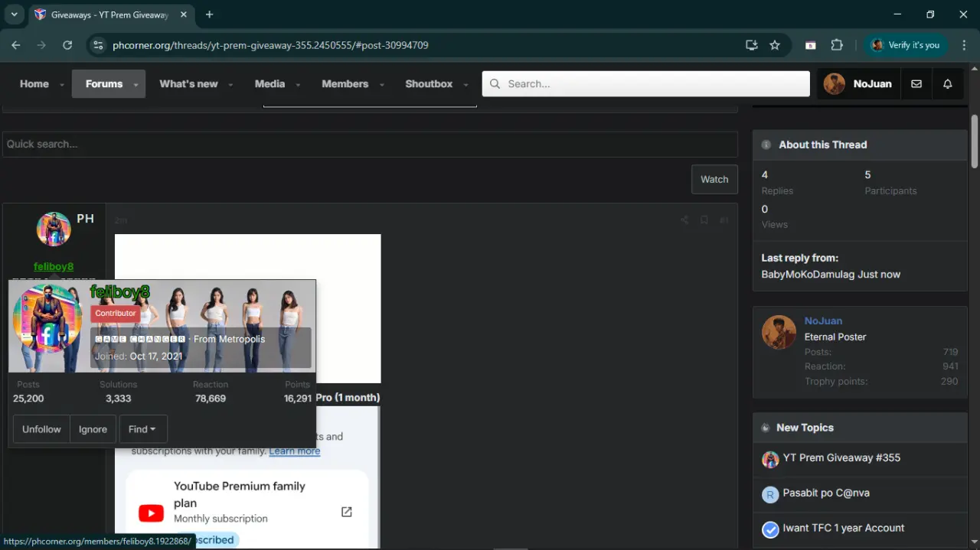
Task: Click the Quick search field
Action: tap(370, 144)
